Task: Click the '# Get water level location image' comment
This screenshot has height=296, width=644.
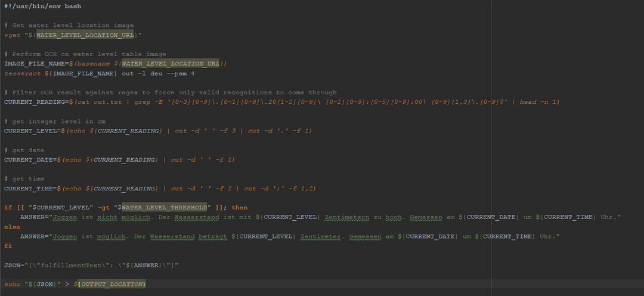Action: pyautogui.click(x=69, y=25)
